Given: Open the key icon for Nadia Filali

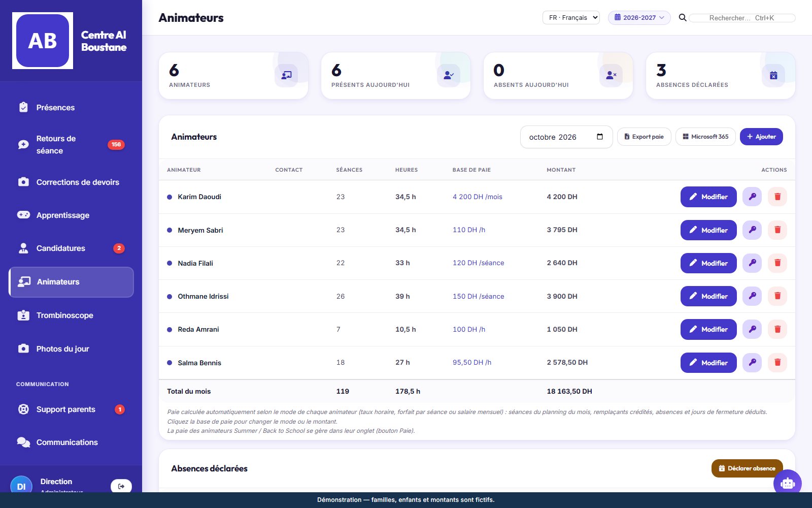Looking at the screenshot, I should 752,263.
